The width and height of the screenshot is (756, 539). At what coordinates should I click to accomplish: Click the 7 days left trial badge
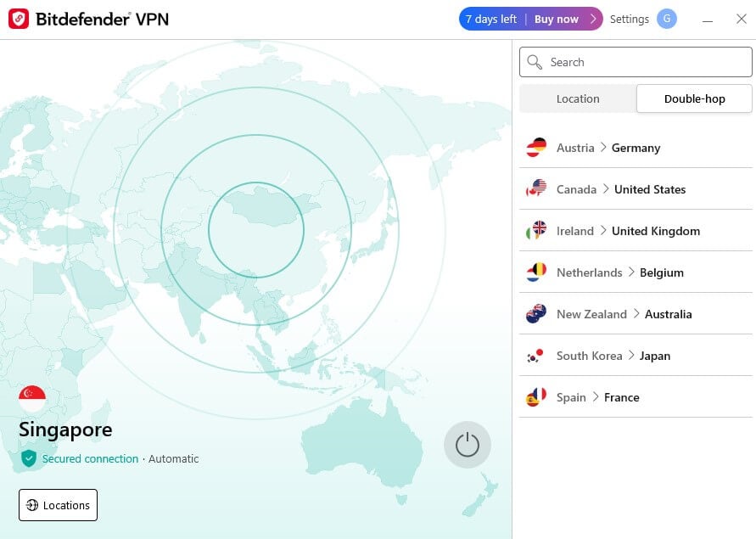pyautogui.click(x=490, y=18)
